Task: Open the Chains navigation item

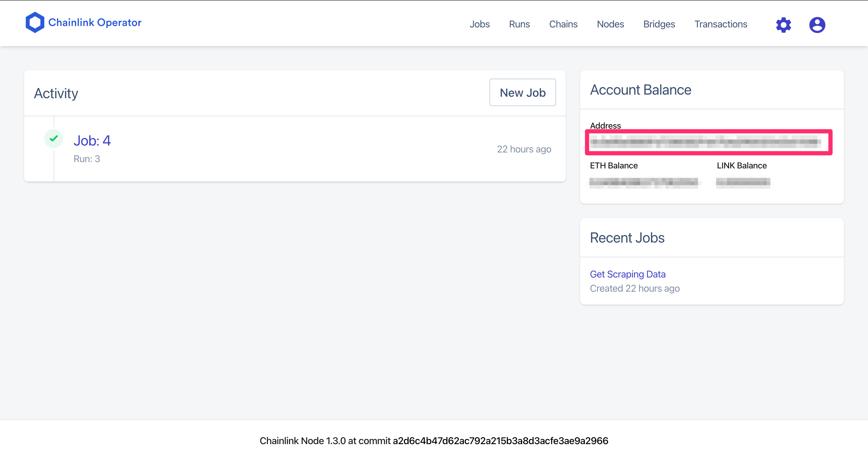Action: click(563, 24)
